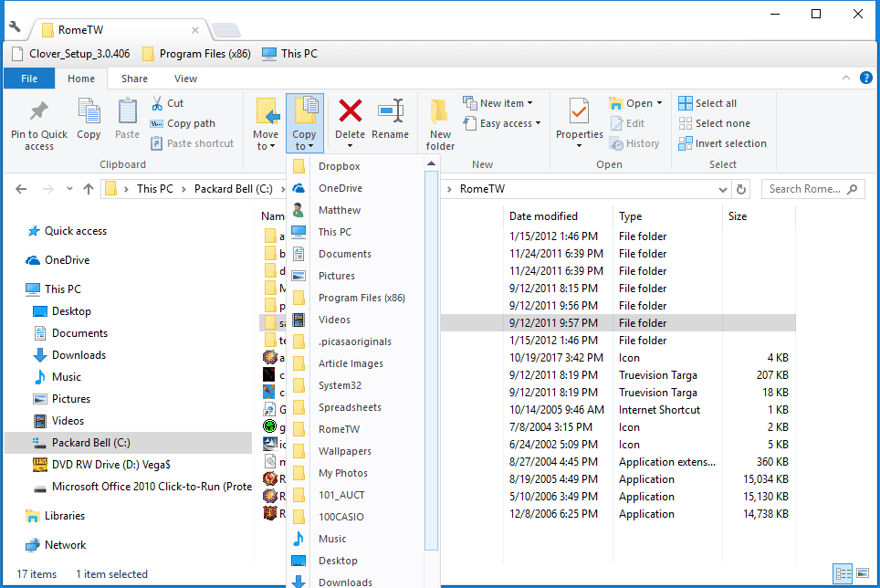This screenshot has width=880, height=588.
Task: Open This PC bookmark
Action: 290,54
